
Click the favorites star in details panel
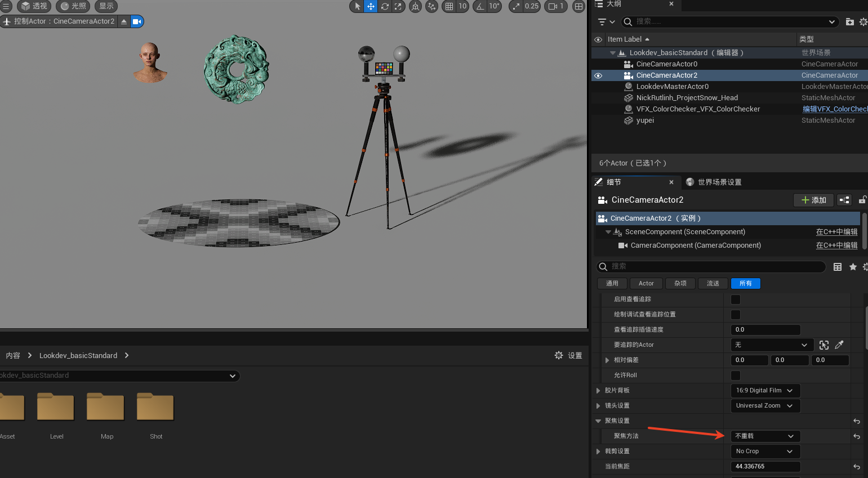click(x=853, y=267)
